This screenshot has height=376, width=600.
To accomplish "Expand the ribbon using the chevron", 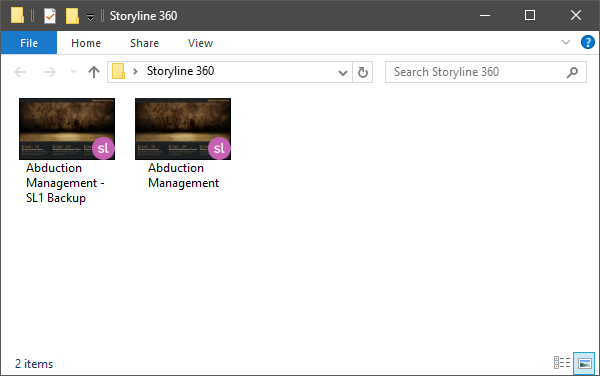I will [x=566, y=42].
